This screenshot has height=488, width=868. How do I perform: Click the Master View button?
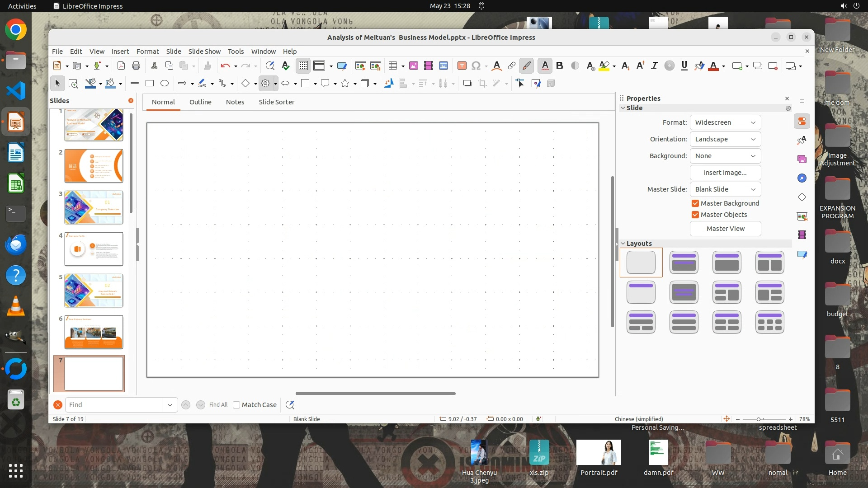click(725, 229)
